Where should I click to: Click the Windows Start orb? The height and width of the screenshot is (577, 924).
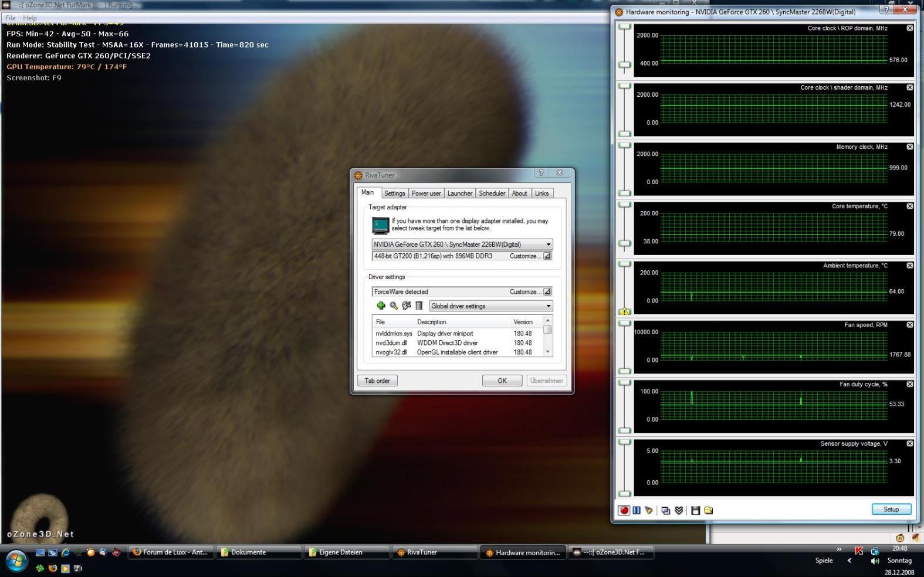[16, 560]
